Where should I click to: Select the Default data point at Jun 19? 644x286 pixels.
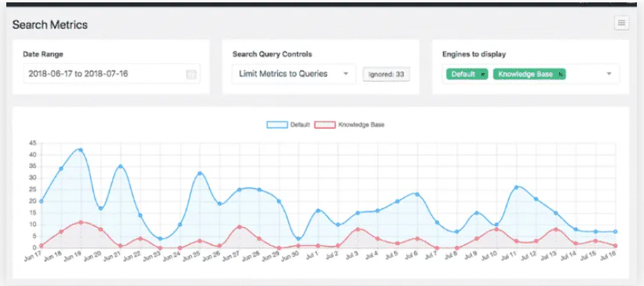[x=81, y=150]
